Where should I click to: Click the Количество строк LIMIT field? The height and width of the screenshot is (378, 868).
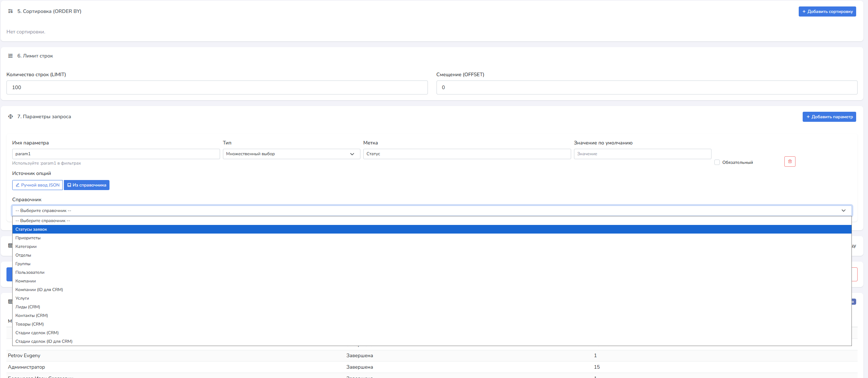(x=217, y=88)
